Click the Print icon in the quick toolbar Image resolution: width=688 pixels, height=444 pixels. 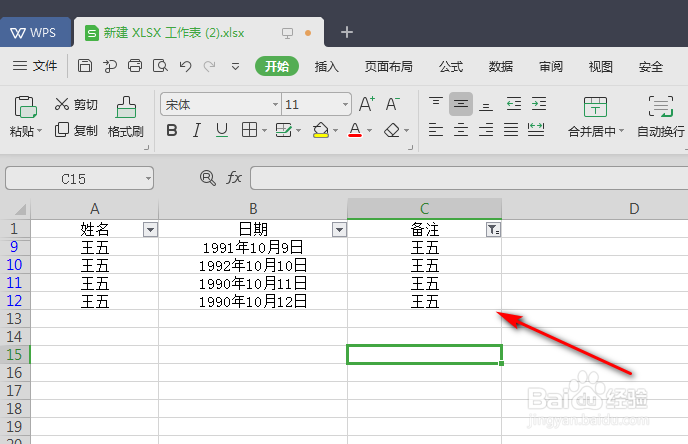135,66
